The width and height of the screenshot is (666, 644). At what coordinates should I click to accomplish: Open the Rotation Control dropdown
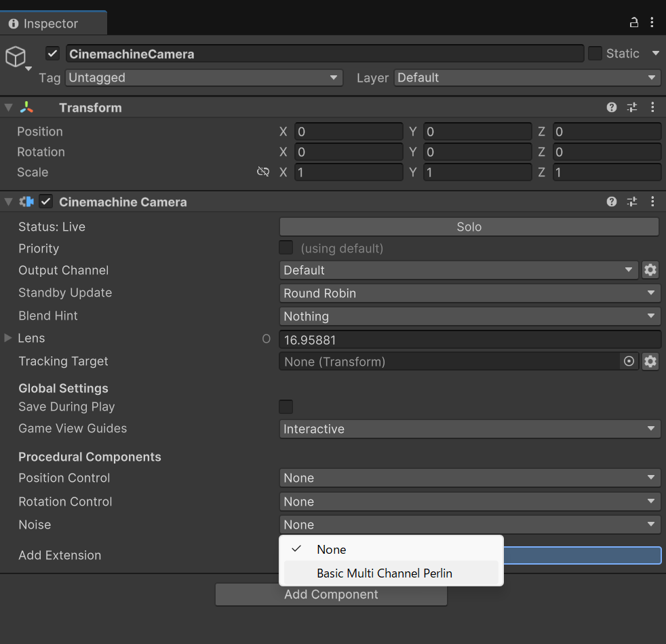470,501
